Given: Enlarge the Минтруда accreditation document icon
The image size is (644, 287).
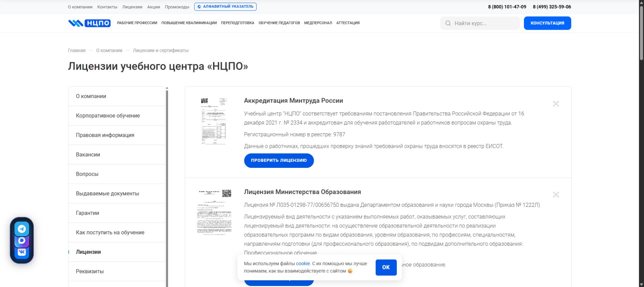Looking at the screenshot, I should tap(556, 104).
